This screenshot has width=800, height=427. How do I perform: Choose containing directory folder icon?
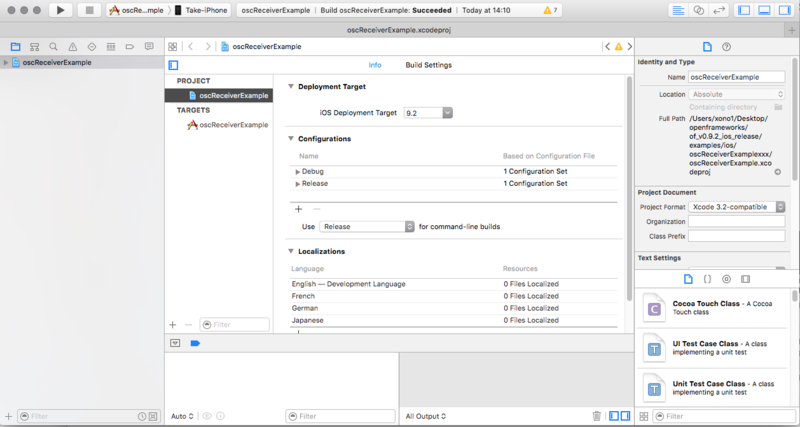click(x=778, y=107)
